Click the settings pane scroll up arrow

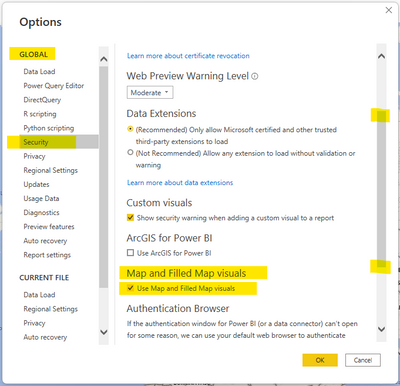coord(382,56)
